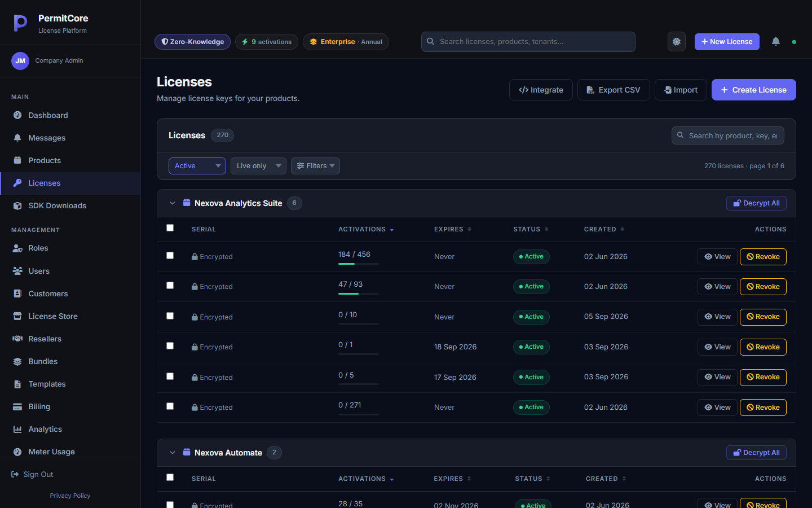
Task: Navigate to SDK Downloads
Action: [x=70, y=205]
